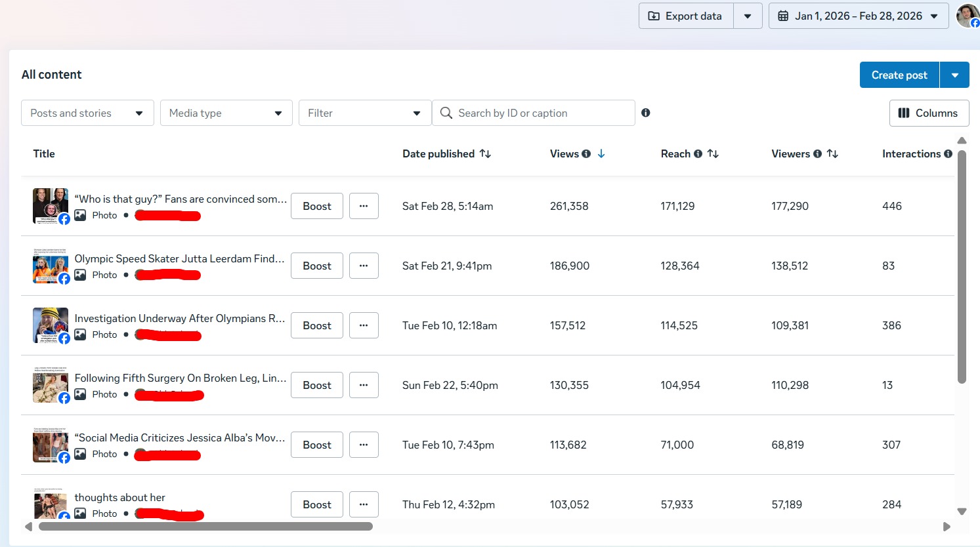Click the calendar icon in date range picker
Image resolution: width=980 pixels, height=547 pixels.
click(783, 16)
